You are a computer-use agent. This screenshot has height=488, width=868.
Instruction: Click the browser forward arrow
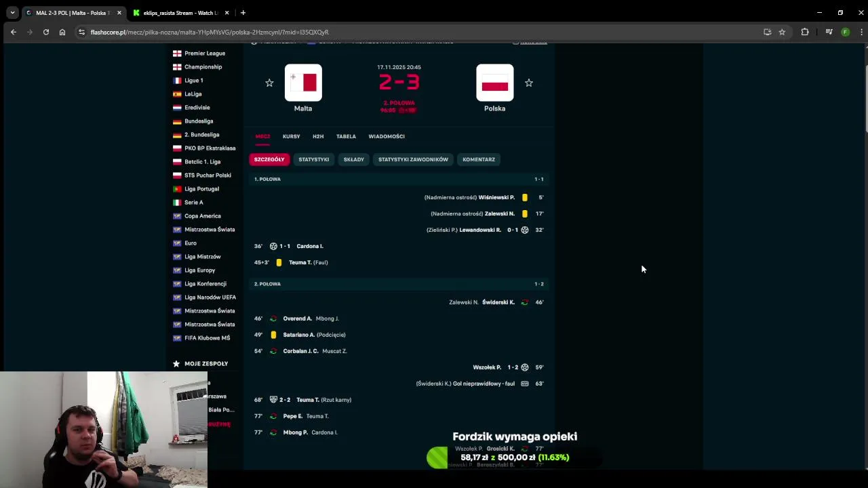(30, 32)
